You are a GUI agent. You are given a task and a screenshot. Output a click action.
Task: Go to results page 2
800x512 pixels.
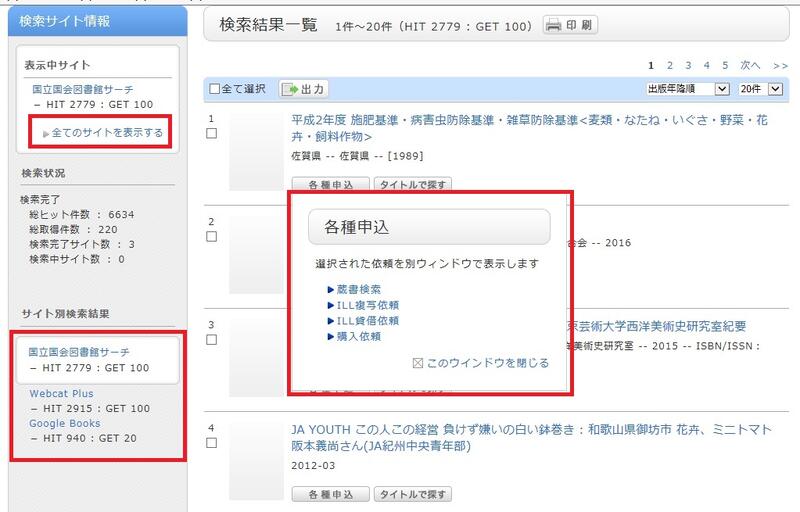coord(671,65)
